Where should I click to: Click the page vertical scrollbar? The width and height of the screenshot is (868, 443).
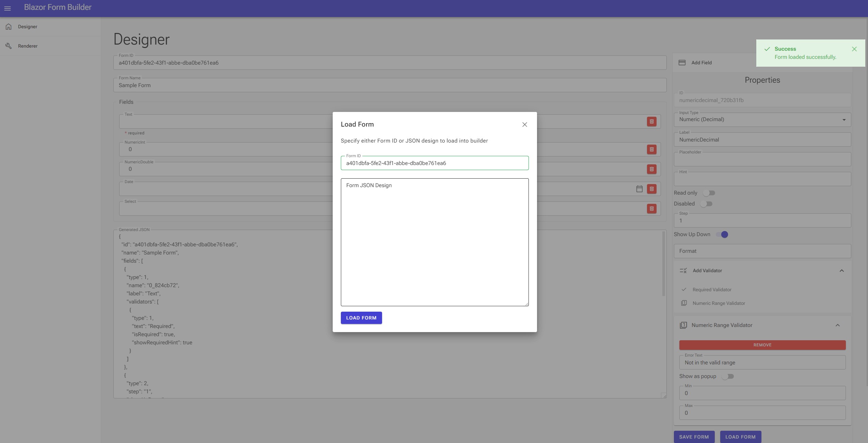(x=867, y=202)
